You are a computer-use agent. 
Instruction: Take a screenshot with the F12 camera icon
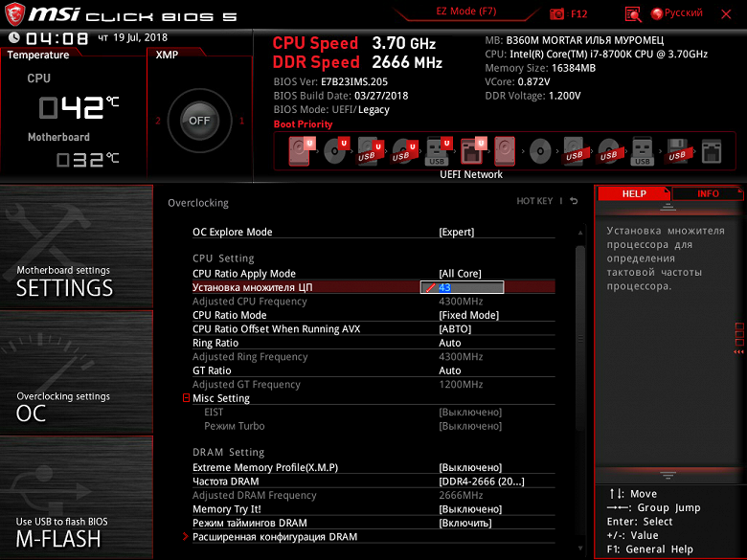[x=556, y=13]
